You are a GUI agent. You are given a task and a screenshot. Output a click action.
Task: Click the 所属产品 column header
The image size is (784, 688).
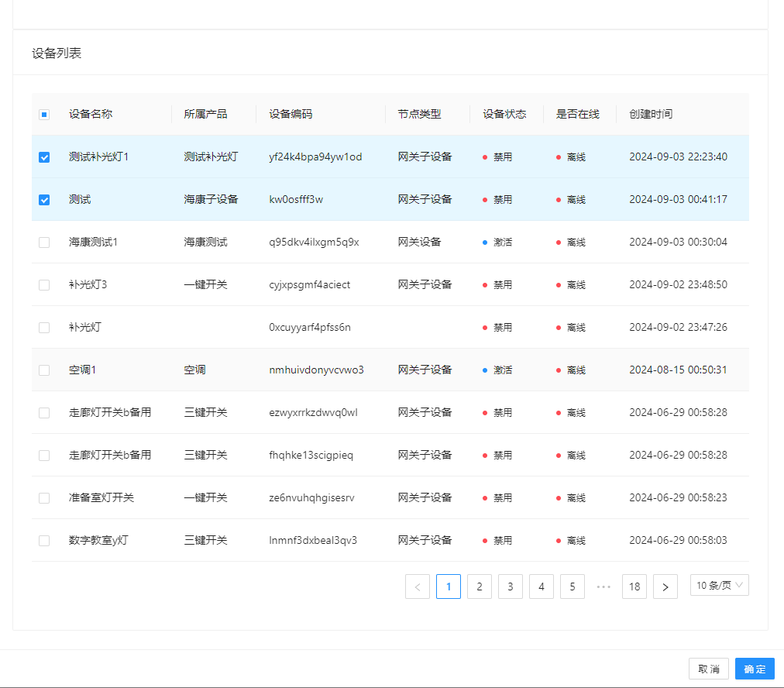coord(205,114)
